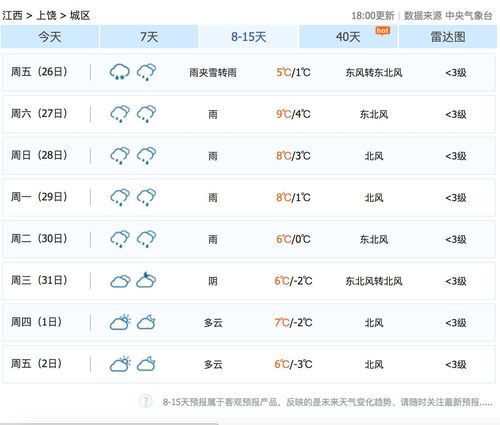Viewport: 500px width, 425px height.
Task: Click the temperature 5℃/1℃
Action: coord(293,72)
